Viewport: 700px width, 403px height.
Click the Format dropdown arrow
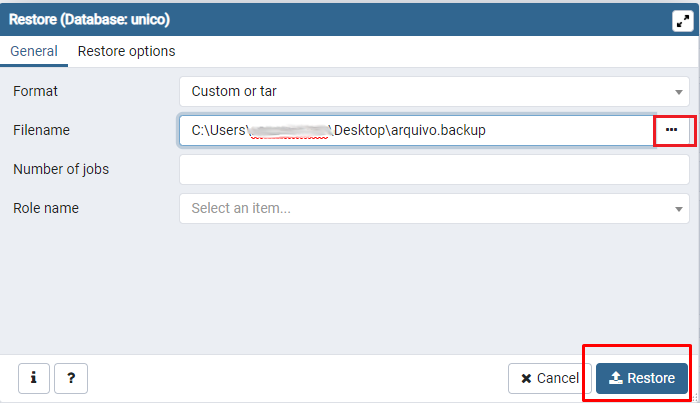click(679, 92)
